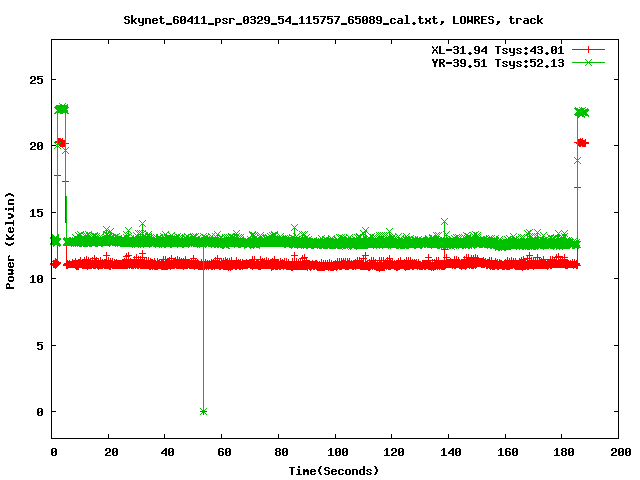Click the Time(Seconds) x-axis label
Screen dimensions: 640x480
coord(333,471)
